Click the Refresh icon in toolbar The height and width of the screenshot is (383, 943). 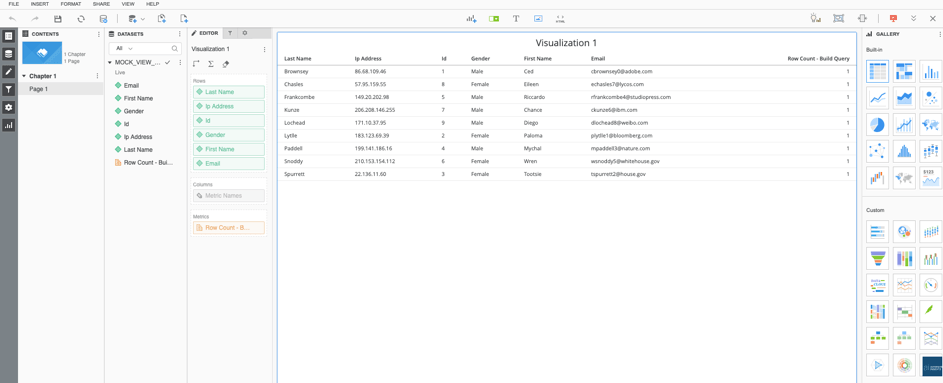(x=81, y=19)
